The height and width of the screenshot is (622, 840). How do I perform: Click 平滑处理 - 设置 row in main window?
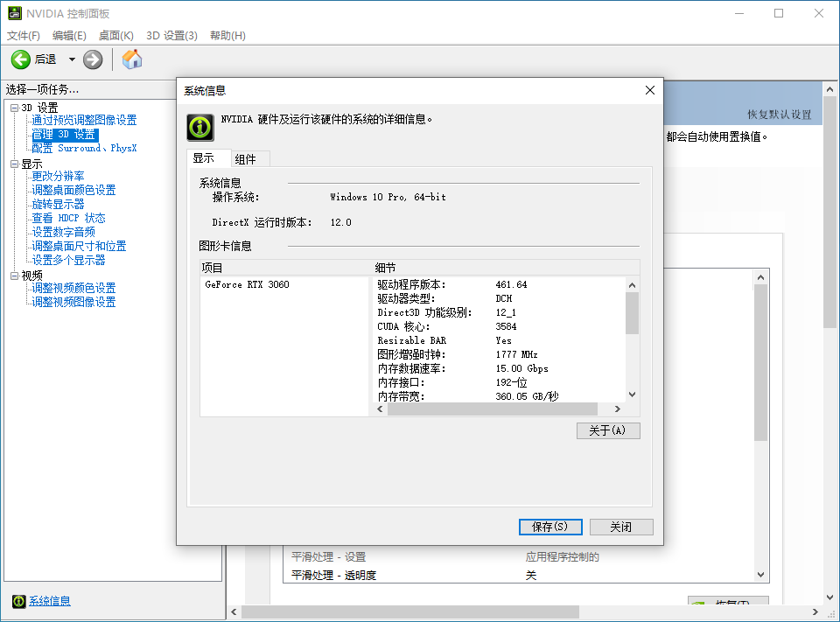(x=518, y=557)
